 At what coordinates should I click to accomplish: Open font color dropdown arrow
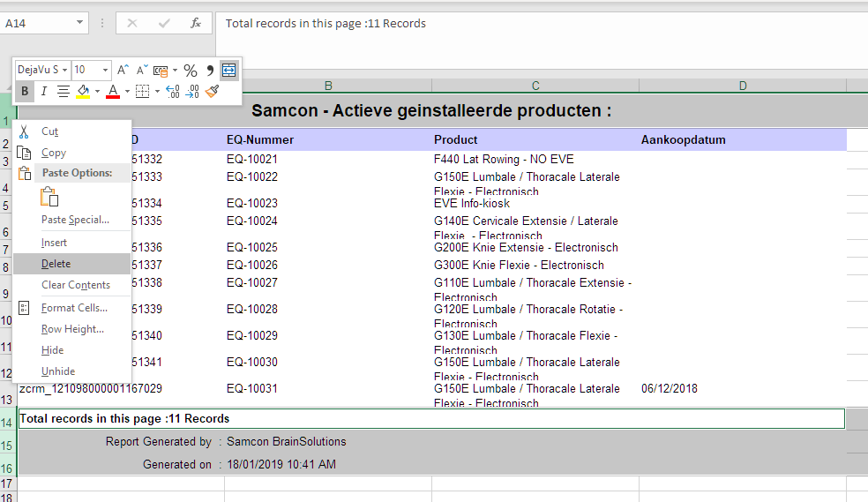pyautogui.click(x=127, y=92)
